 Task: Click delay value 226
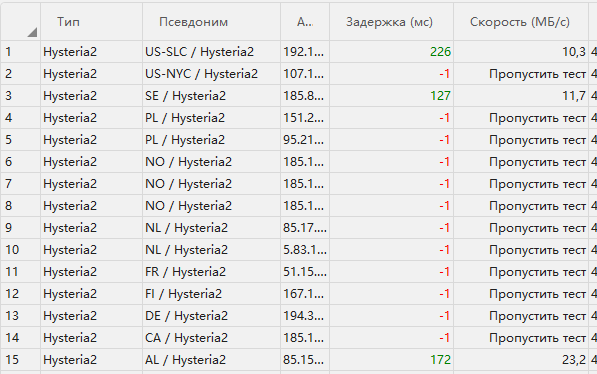click(x=441, y=52)
